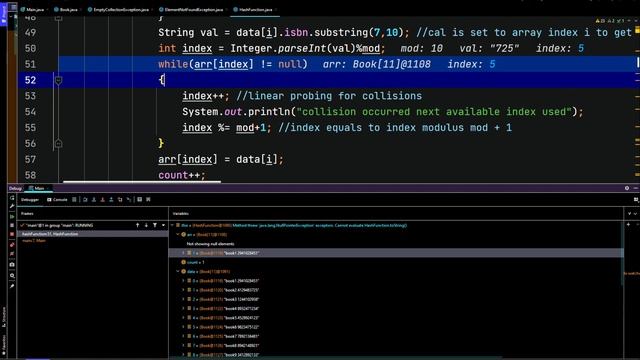Click the horizontal editor scrollbar
The width and height of the screenshot is (640, 360).
coord(142,182)
